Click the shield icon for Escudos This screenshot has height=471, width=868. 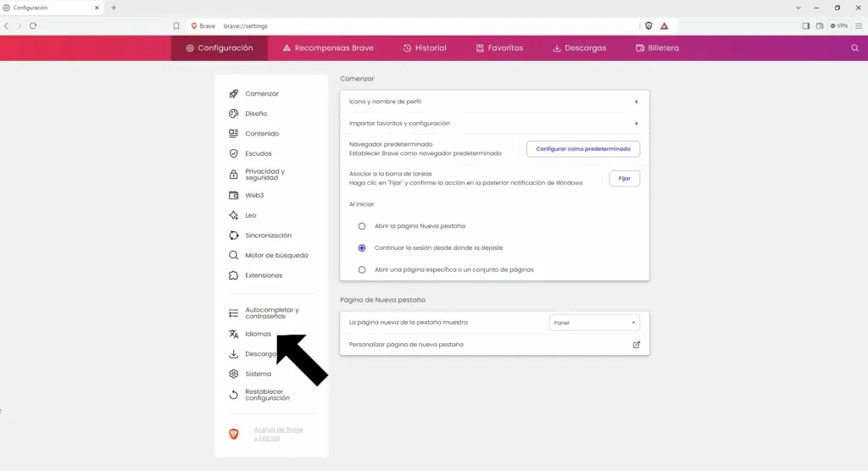[234, 153]
